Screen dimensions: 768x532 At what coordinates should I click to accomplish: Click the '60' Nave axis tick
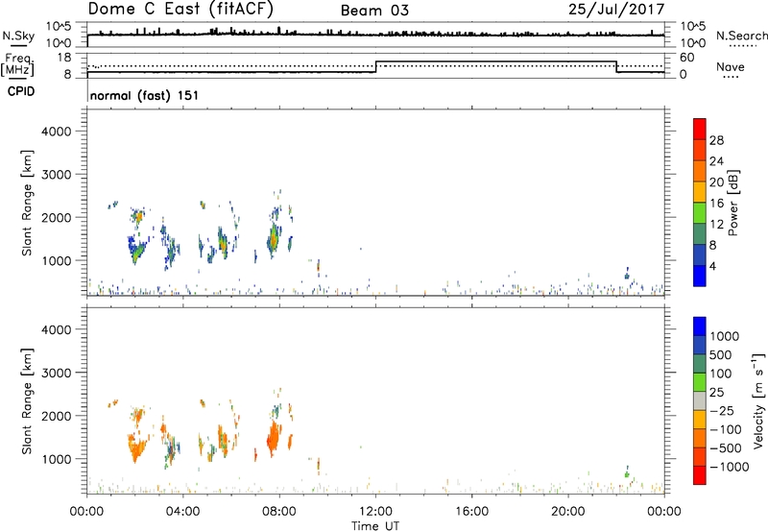pos(687,58)
